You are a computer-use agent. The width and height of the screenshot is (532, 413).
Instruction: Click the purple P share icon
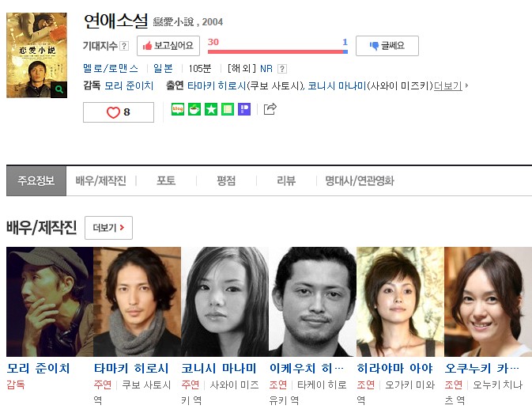[244, 109]
